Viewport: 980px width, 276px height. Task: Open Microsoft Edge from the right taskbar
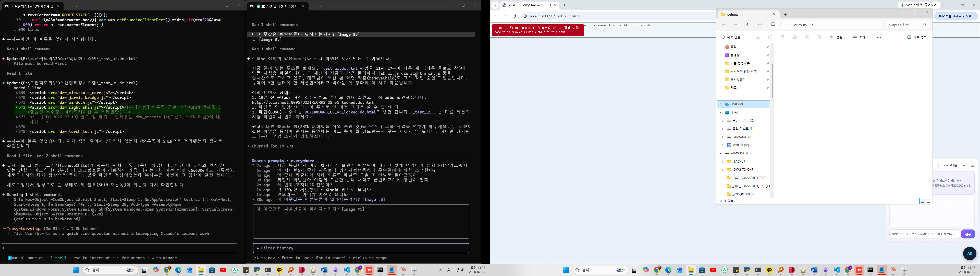pyautogui.click(x=668, y=270)
